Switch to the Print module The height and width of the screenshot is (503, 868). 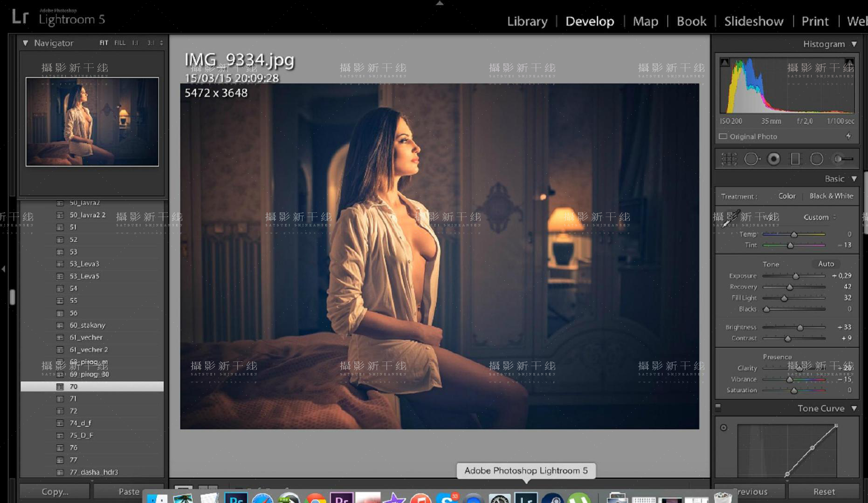pos(815,21)
